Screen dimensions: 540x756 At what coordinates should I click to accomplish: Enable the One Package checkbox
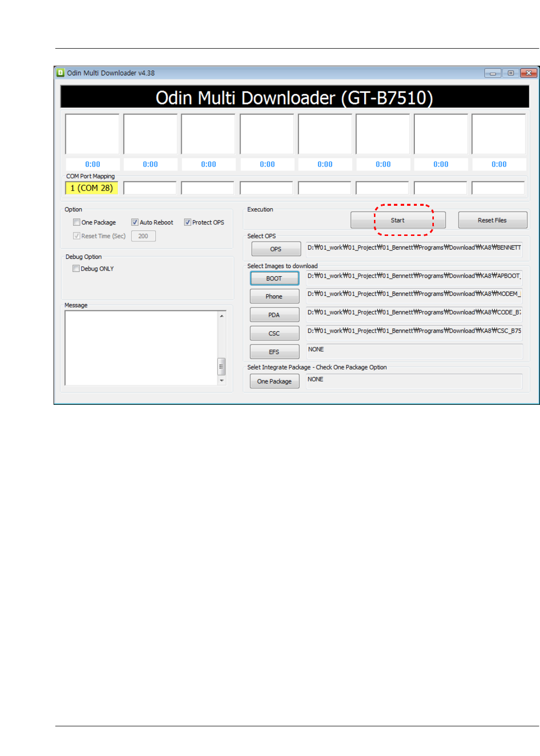[76, 222]
